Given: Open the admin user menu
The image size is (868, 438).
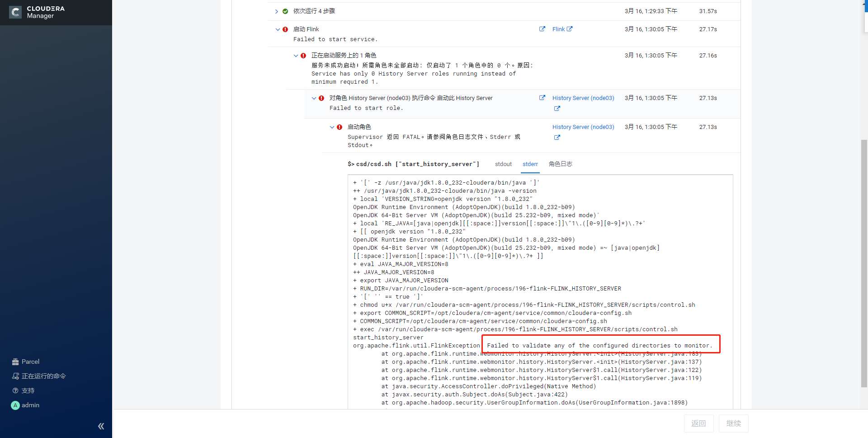Looking at the screenshot, I should pyautogui.click(x=25, y=405).
